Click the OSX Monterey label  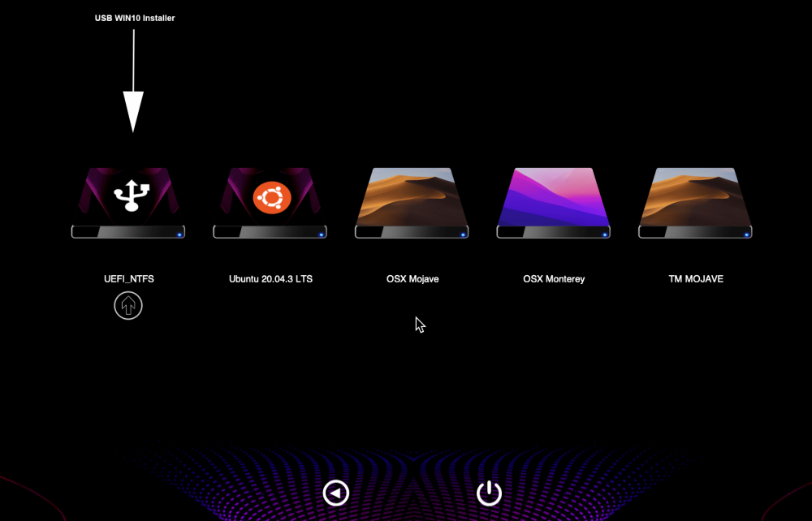[554, 279]
